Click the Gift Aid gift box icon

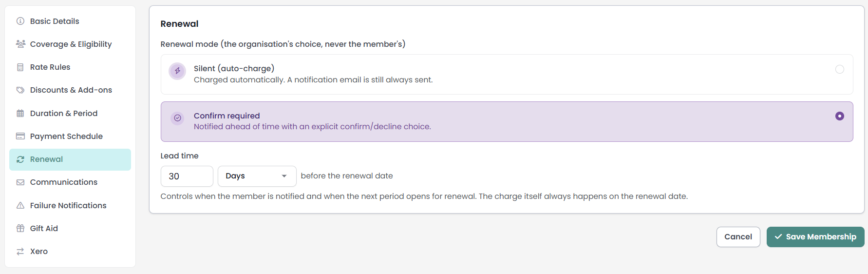point(20,228)
